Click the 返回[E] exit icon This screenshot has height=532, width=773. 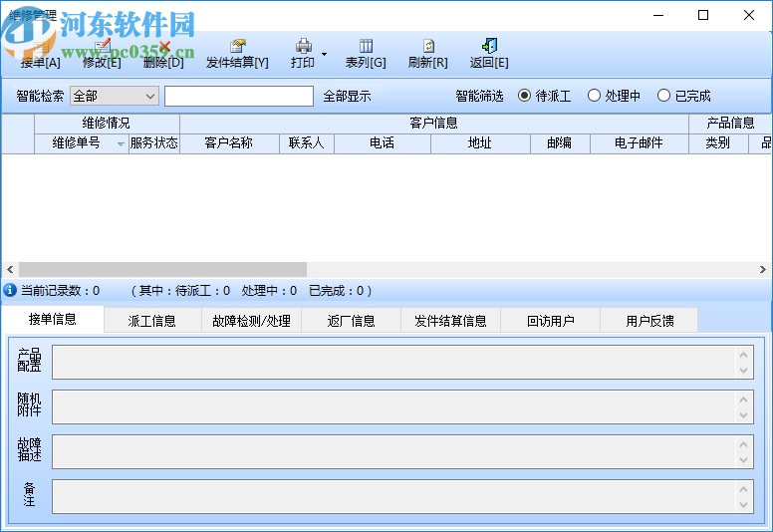click(x=489, y=47)
